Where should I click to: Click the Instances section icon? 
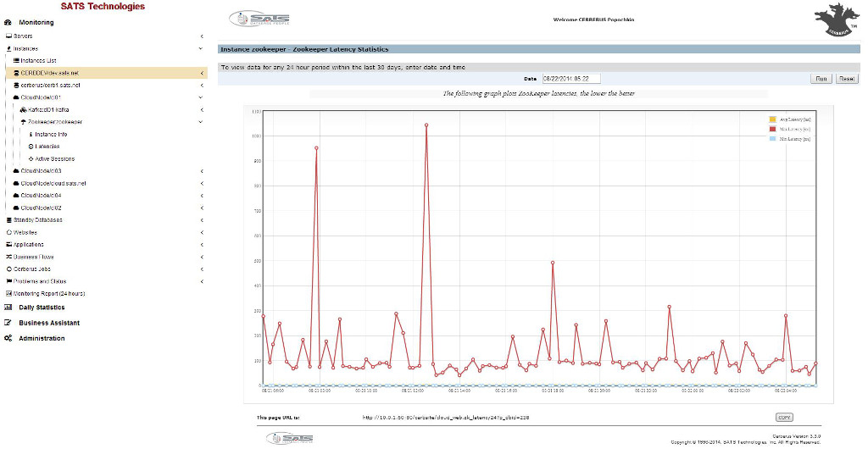click(x=8, y=48)
